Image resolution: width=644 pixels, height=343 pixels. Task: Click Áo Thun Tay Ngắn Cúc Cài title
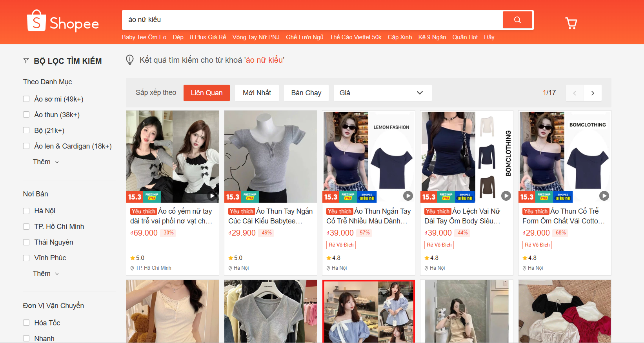click(x=271, y=216)
